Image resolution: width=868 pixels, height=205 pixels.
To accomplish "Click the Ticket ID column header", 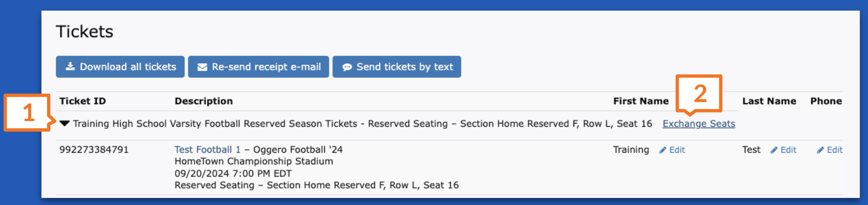I will point(83,101).
